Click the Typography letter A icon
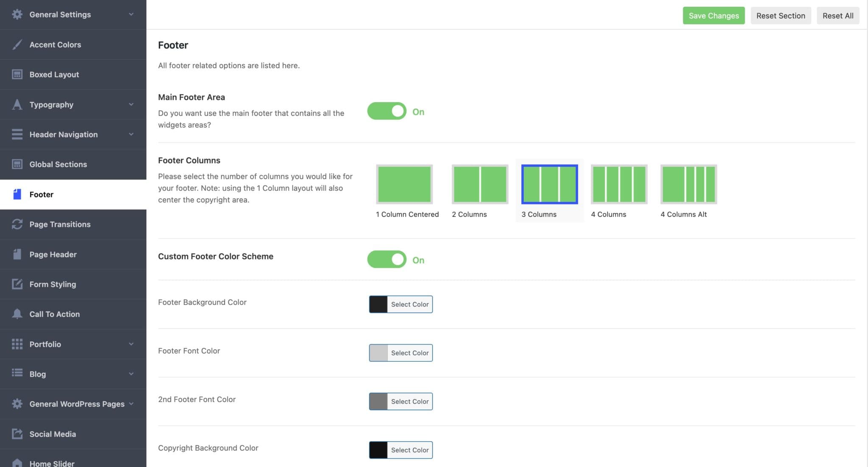Screen dimensions: 868x467 click(17, 104)
